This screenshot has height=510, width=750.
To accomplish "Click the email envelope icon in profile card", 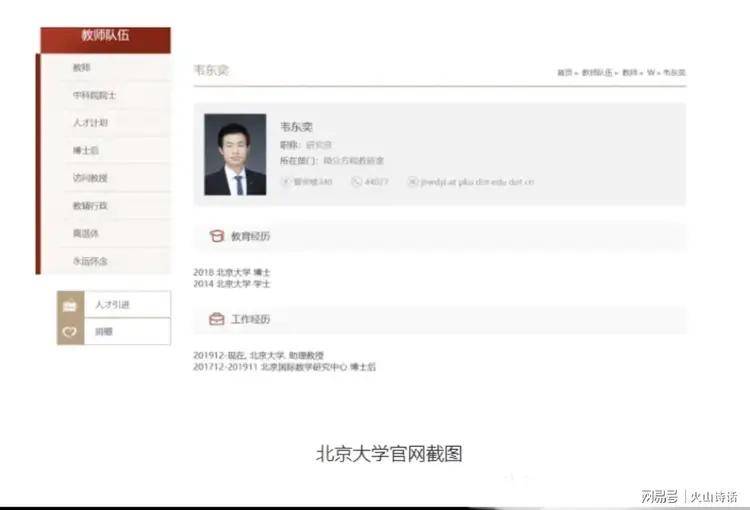I will (412, 182).
